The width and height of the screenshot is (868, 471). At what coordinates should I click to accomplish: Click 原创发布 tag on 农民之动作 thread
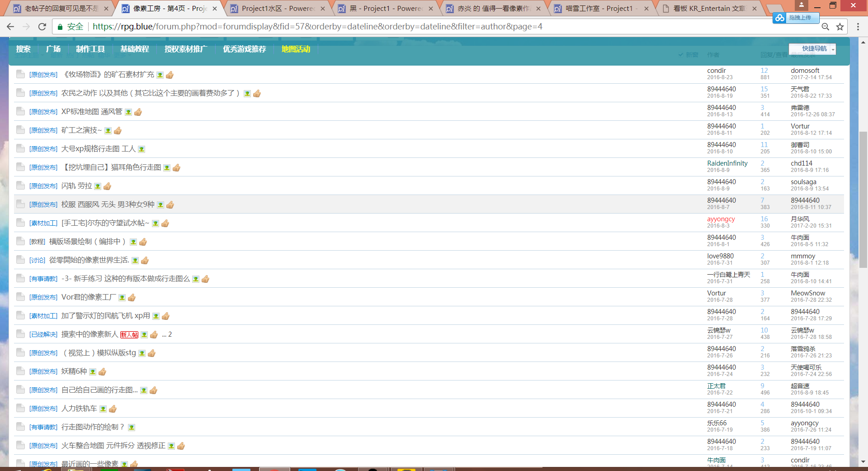pyautogui.click(x=43, y=94)
